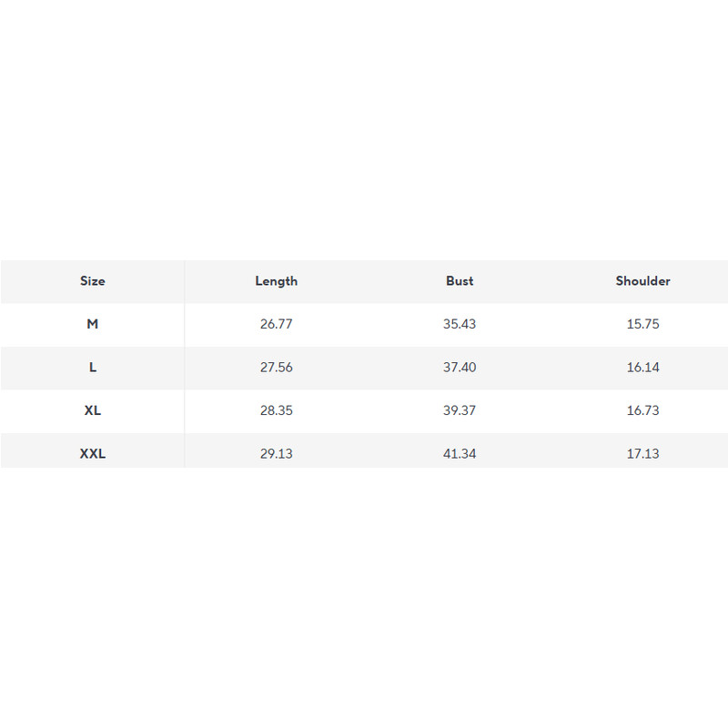Select the Bust column header
The width and height of the screenshot is (728, 728).
[460, 281]
